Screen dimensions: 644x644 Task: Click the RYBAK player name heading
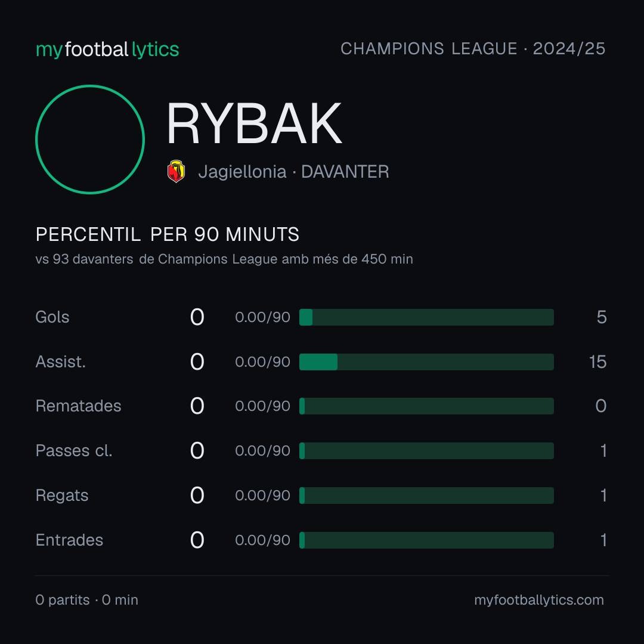click(254, 124)
